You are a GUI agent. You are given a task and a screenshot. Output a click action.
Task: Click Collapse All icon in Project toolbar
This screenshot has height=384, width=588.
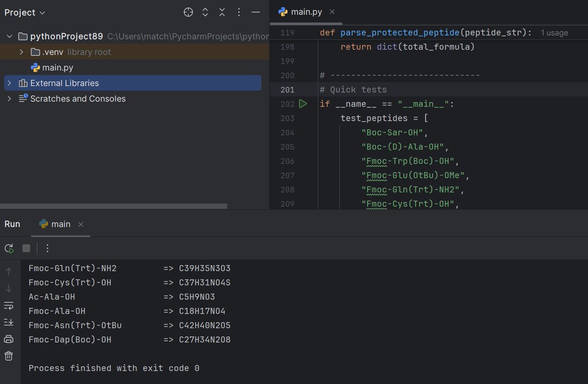click(222, 12)
